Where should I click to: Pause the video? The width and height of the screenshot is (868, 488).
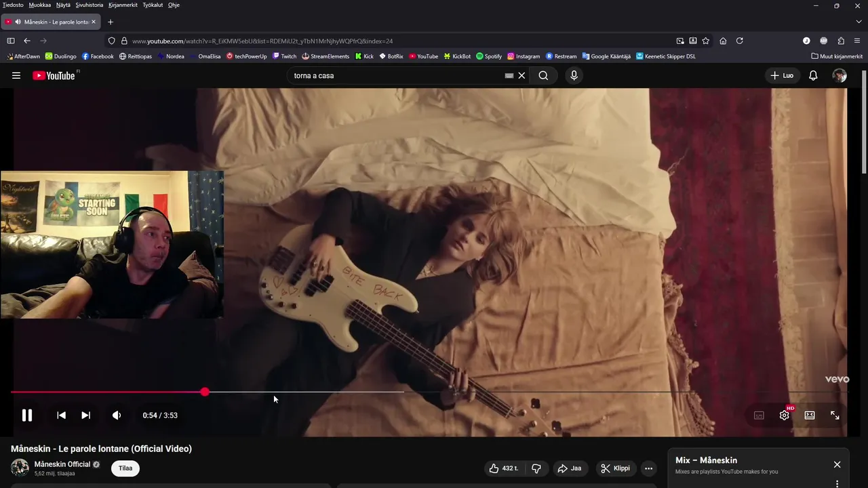pos(27,415)
